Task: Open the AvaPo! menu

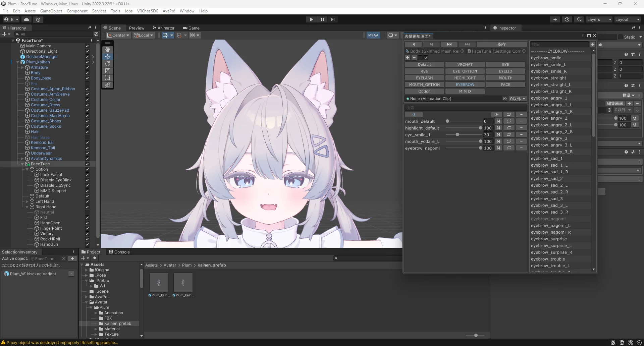Action: [169, 11]
